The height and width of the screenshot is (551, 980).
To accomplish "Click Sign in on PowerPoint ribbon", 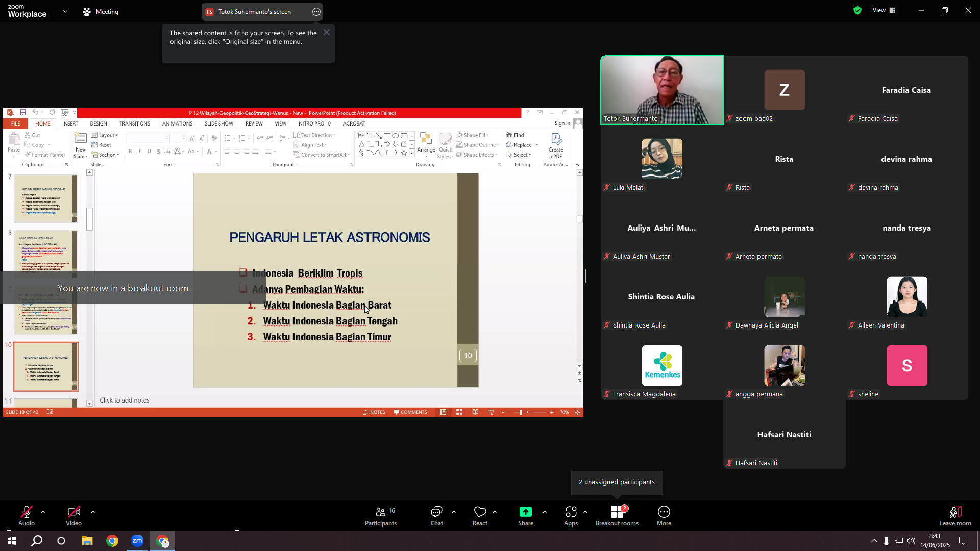I will point(562,123).
